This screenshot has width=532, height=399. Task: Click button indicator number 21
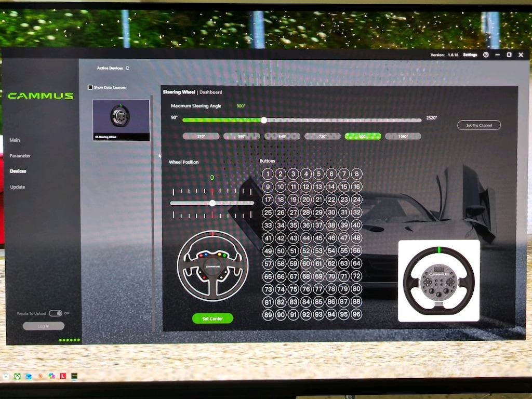pos(318,199)
